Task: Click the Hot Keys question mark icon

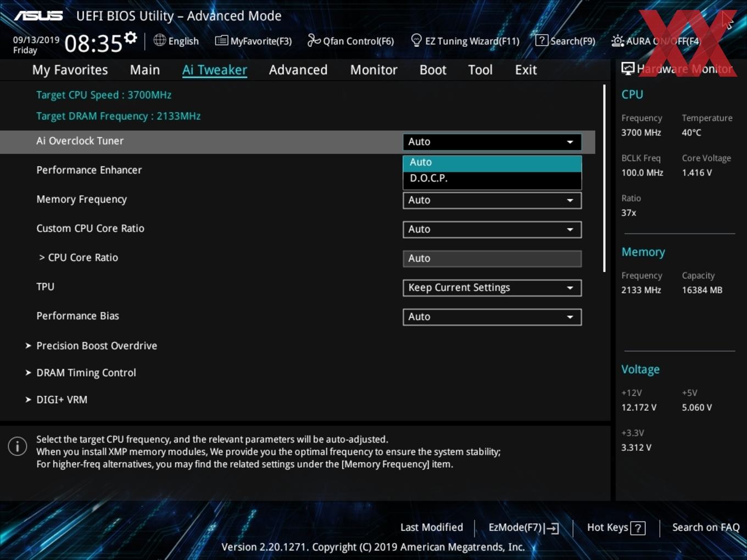Action: [x=638, y=528]
